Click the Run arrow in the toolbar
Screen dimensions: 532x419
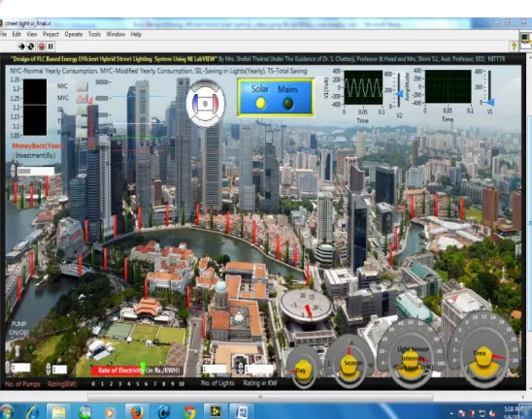coord(21,47)
